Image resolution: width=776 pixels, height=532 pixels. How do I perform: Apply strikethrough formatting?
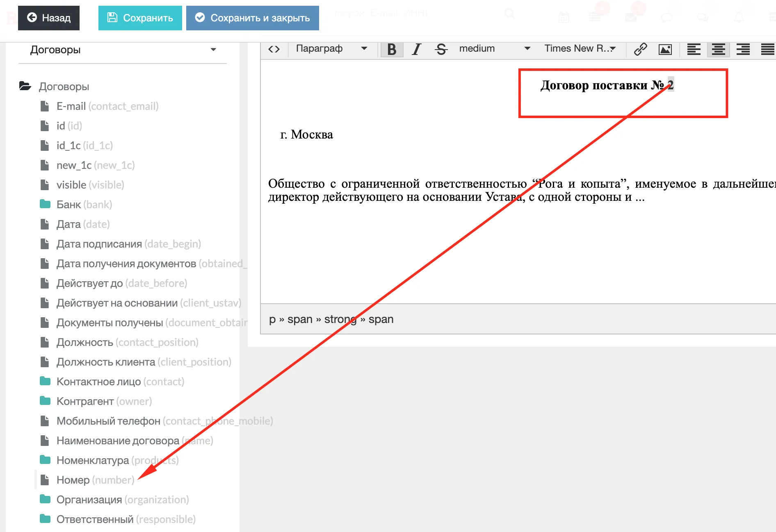(441, 49)
